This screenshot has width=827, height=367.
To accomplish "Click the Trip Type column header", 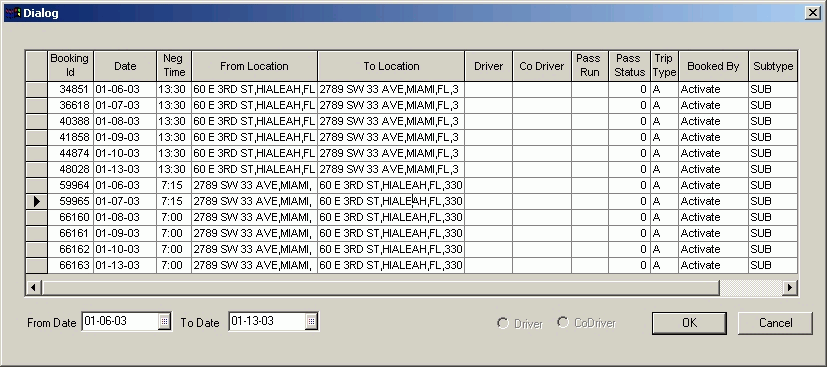I will point(664,66).
